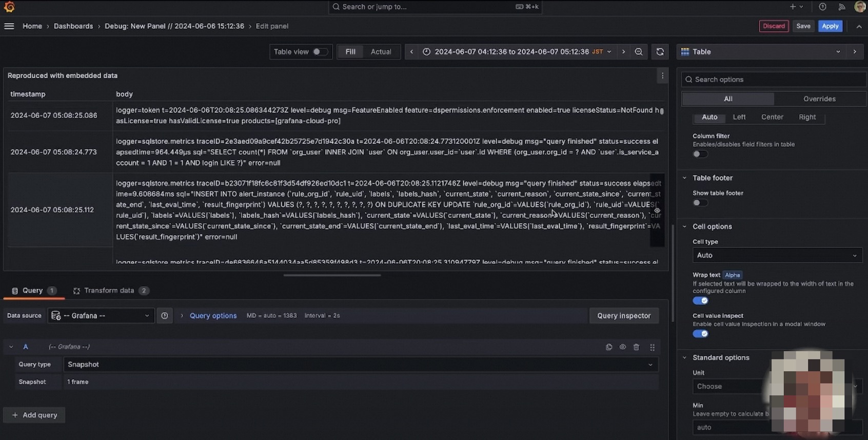The width and height of the screenshot is (868, 440).
Task: Zoom out time range magnifier icon
Action: coord(639,52)
